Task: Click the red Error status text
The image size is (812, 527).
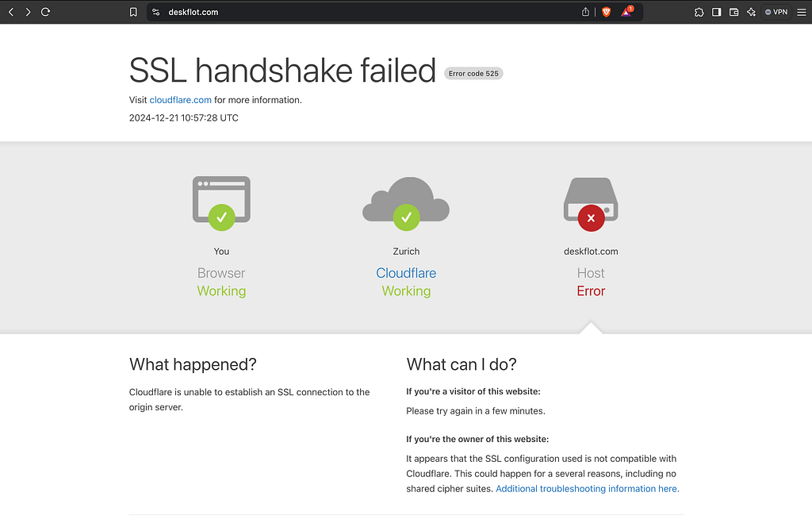Action: pos(591,290)
